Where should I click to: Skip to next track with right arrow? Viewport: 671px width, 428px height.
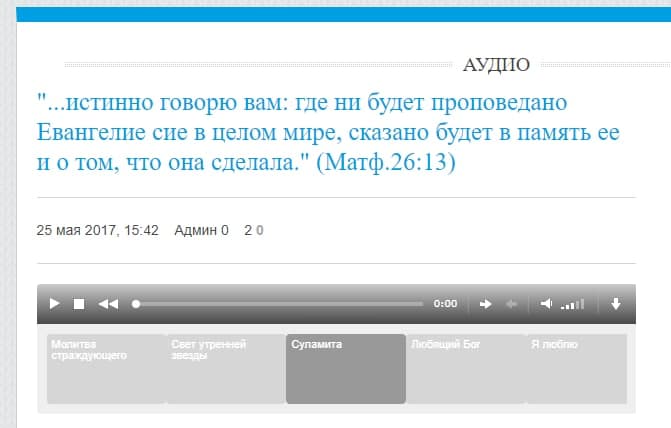[x=485, y=304]
